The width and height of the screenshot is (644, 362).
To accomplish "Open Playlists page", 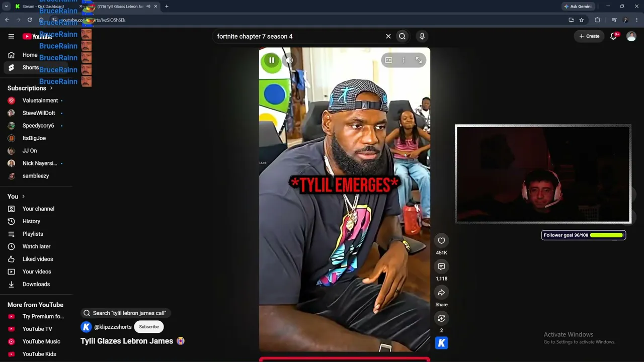I will click(x=36, y=234).
